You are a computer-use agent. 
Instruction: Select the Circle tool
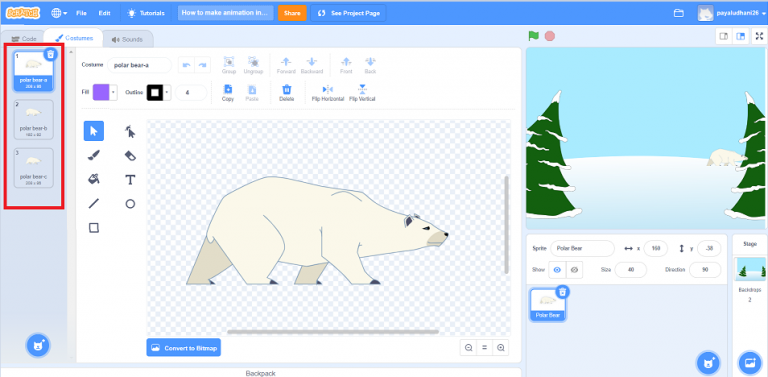pos(130,204)
